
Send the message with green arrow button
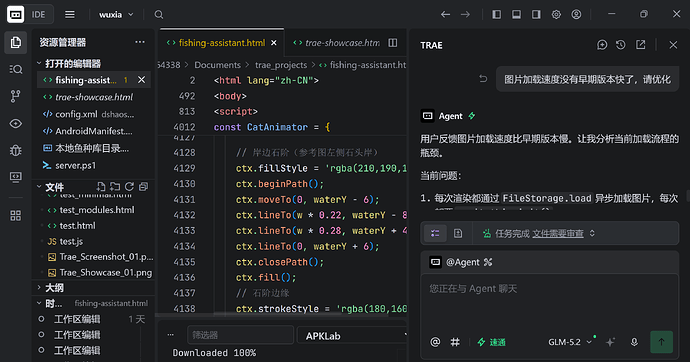[661, 342]
